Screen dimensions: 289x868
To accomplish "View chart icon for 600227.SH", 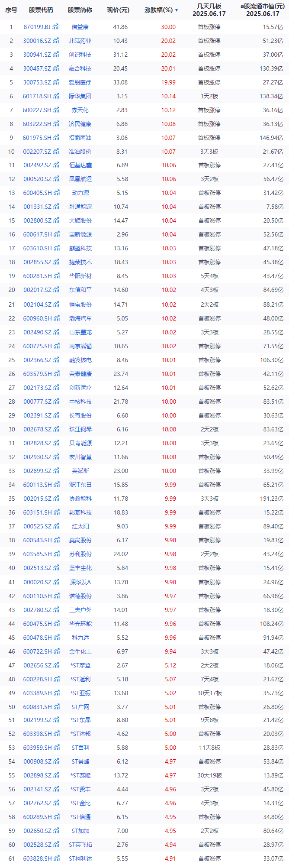I will pyautogui.click(x=56, y=110).
